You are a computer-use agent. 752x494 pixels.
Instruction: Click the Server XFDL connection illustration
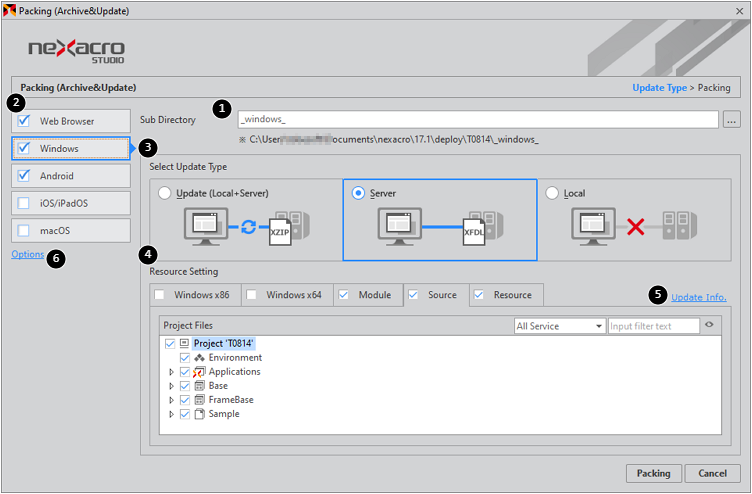click(x=432, y=228)
